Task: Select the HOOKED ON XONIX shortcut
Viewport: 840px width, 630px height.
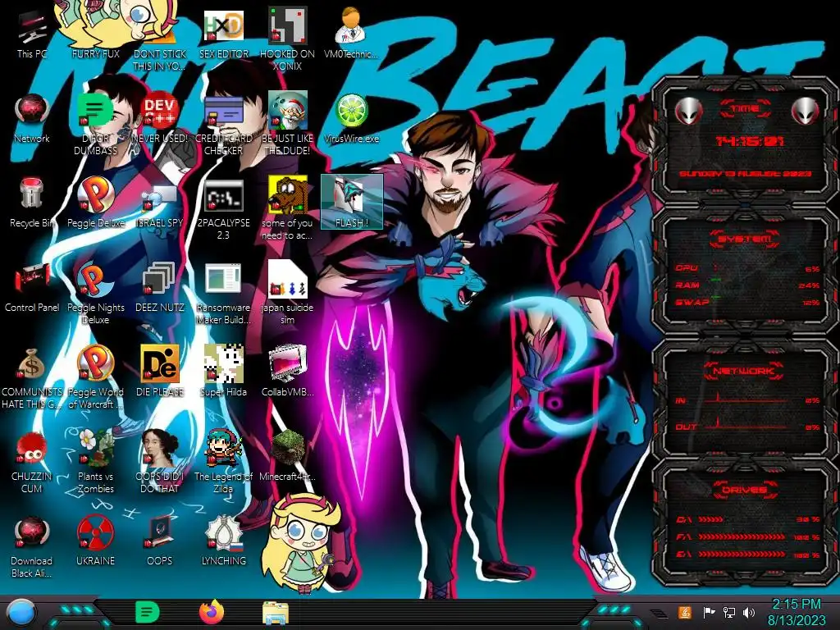Action: [x=288, y=39]
